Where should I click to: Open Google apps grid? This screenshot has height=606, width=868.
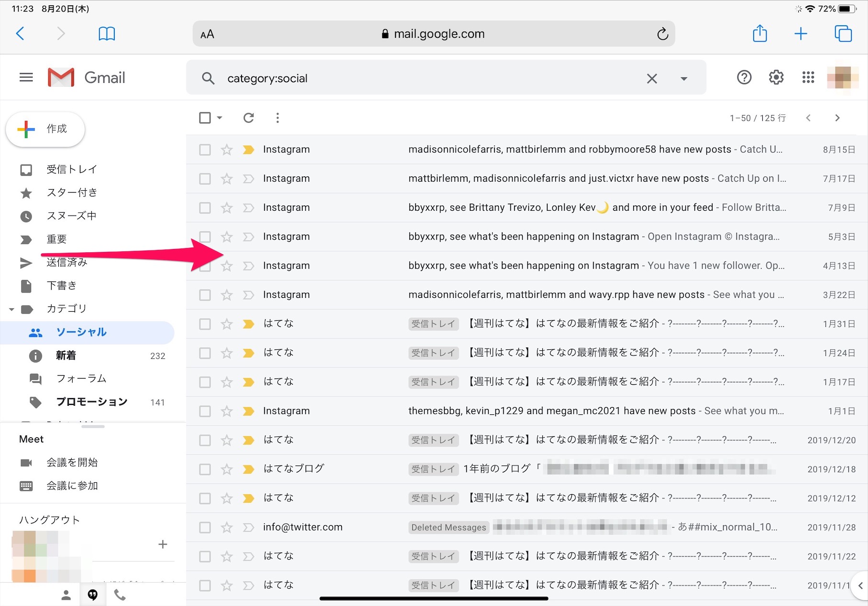(x=808, y=77)
